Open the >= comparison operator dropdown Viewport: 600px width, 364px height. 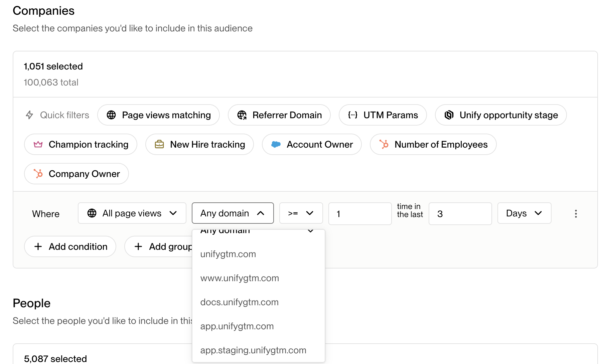301,213
